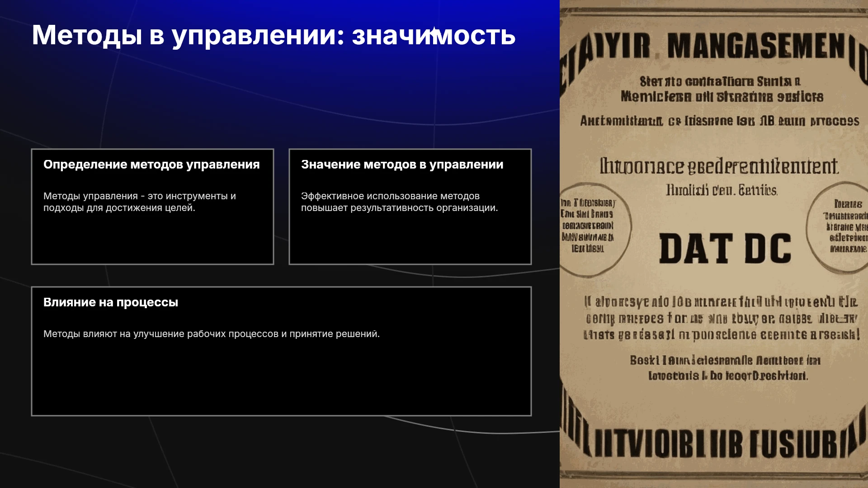This screenshot has width=868, height=488.
Task: Click the gothic-style heading on the poster
Action: point(719,167)
